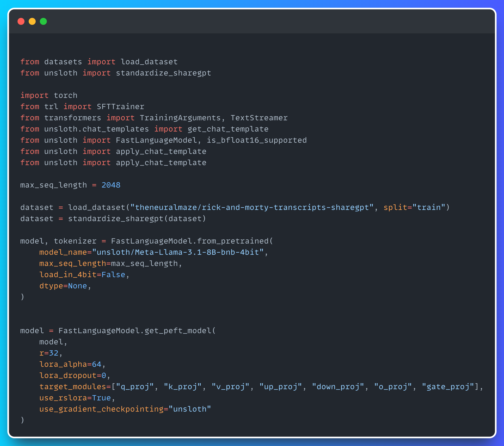Click the "max_seq_length" variable being assigned 2048

pyautogui.click(x=53, y=185)
